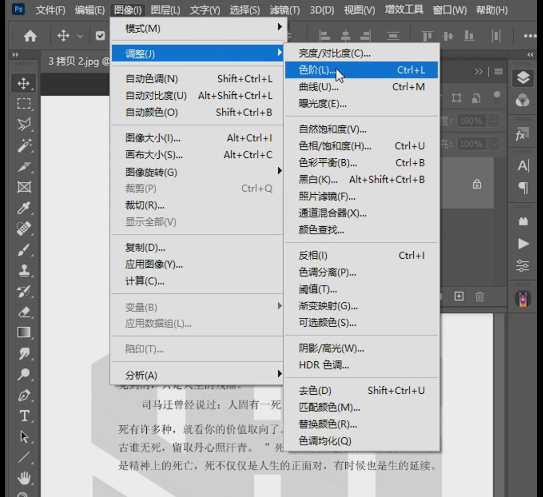Choose 色相/饱和度(H)... menu entry
The image size is (543, 497).
(362, 146)
